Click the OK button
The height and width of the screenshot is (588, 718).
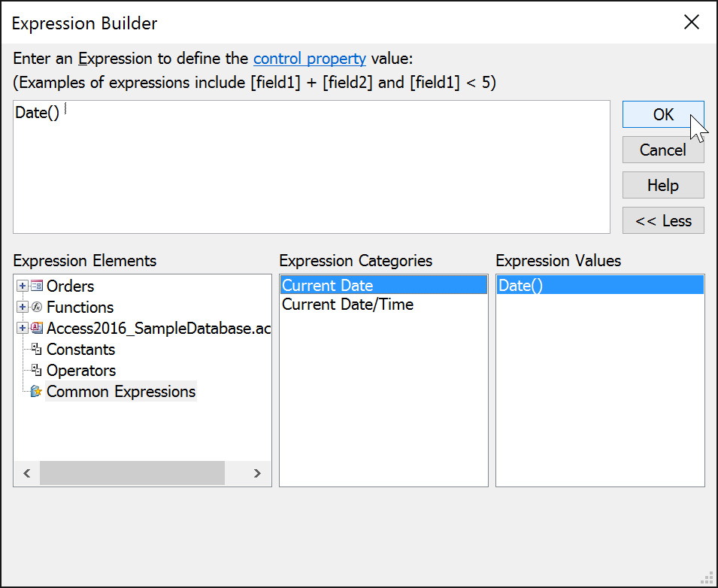(662, 114)
